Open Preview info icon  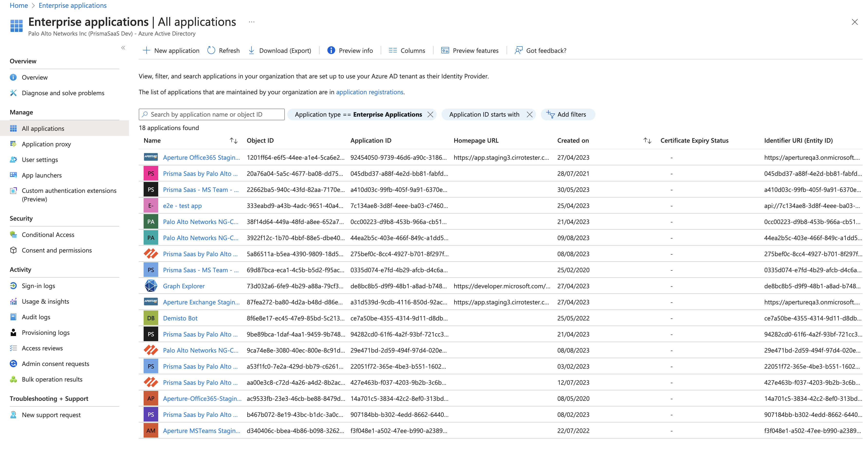(x=331, y=51)
